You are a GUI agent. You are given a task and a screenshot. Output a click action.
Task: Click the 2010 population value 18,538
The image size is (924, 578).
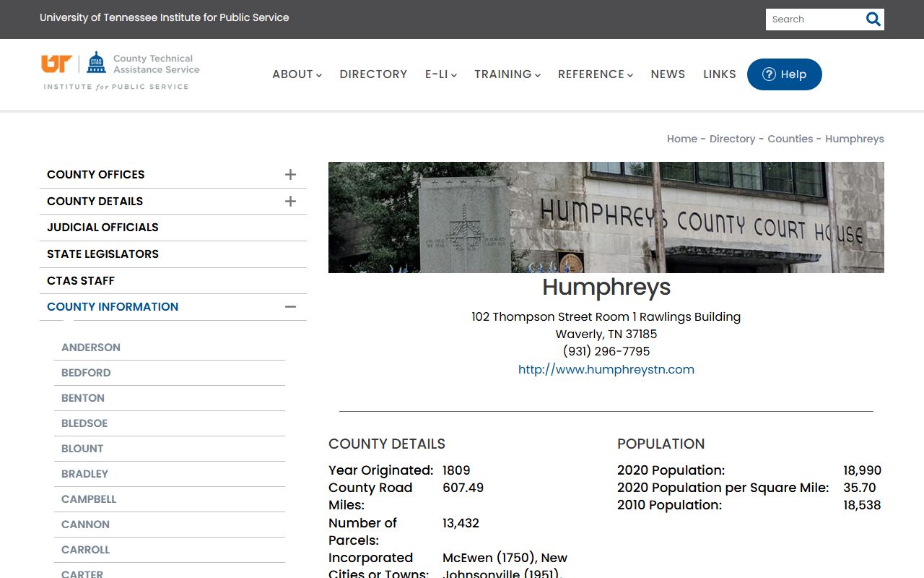[862, 505]
